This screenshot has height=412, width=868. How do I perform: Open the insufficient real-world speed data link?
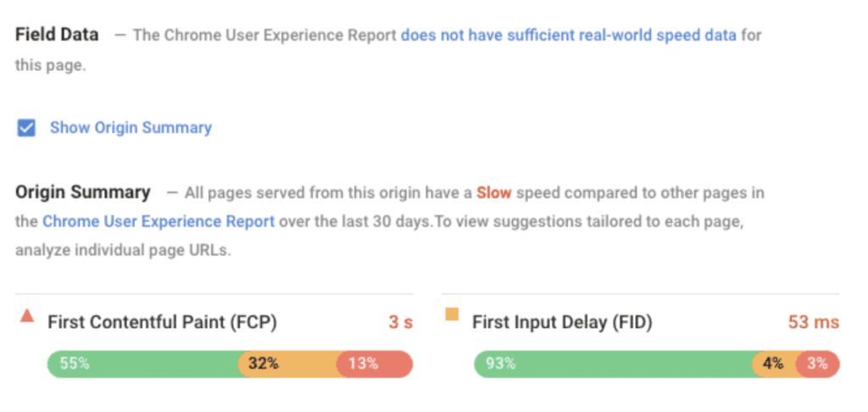(x=568, y=36)
